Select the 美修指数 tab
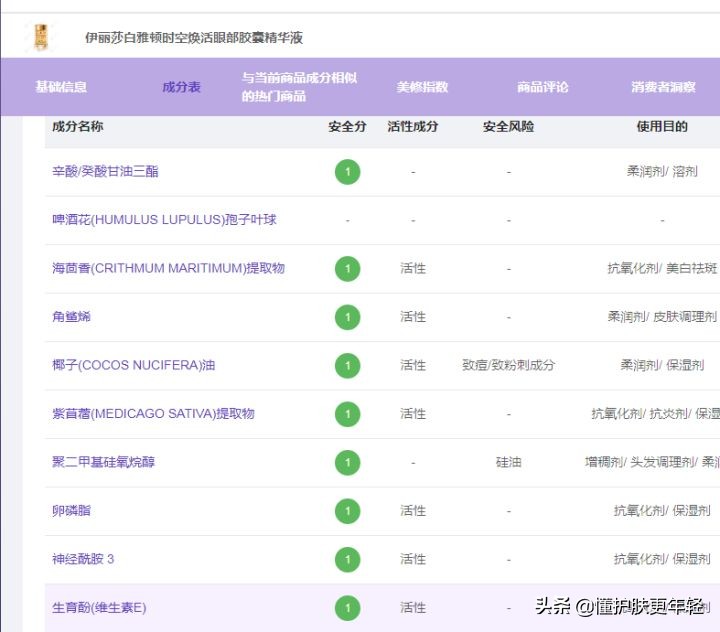720x632 pixels. coord(422,87)
